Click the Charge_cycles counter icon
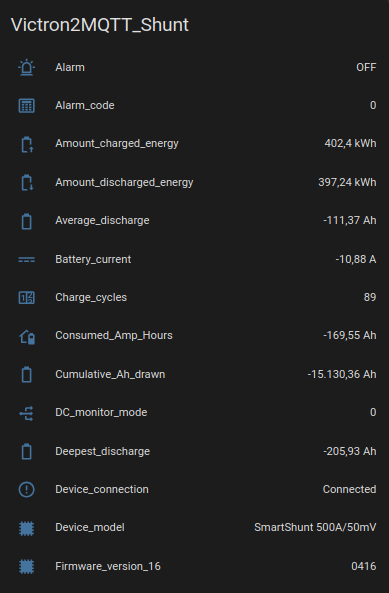Image resolution: width=389 pixels, height=593 pixels. click(x=26, y=298)
